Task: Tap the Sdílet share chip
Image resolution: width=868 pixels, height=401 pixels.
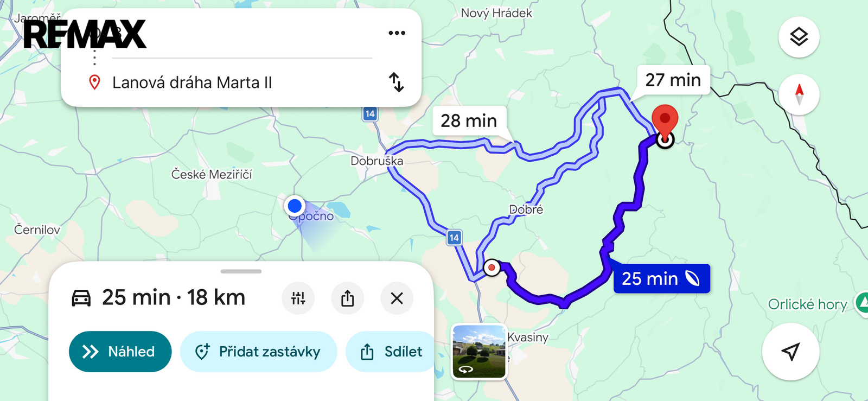Action: (391, 352)
